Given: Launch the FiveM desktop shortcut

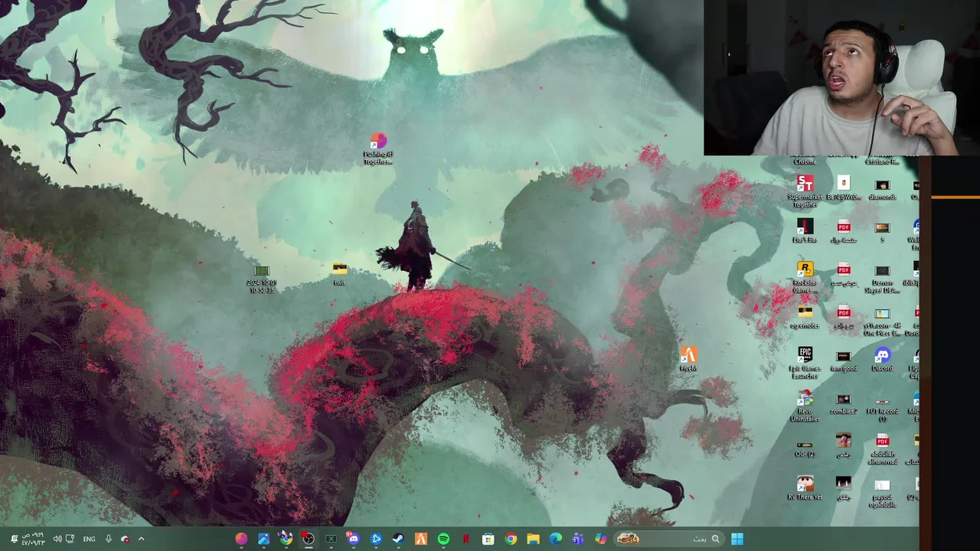Looking at the screenshot, I should 688,360.
